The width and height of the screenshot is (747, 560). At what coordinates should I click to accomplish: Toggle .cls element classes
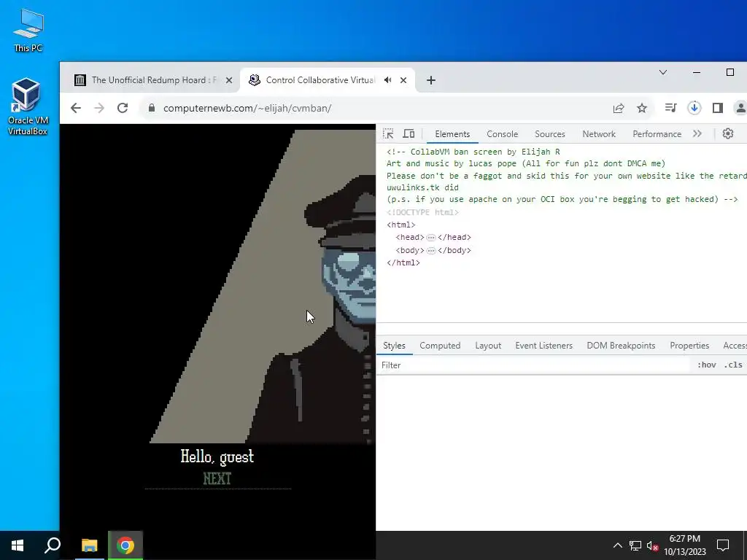coord(732,365)
